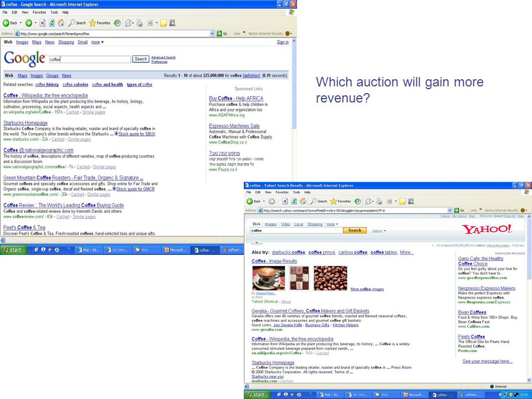Open Tools menu in Google window

54,12
